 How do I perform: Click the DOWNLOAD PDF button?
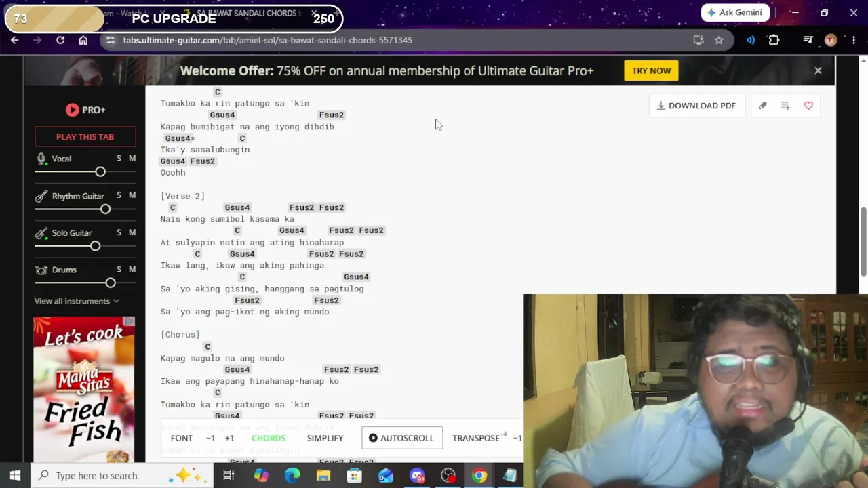[x=696, y=106]
